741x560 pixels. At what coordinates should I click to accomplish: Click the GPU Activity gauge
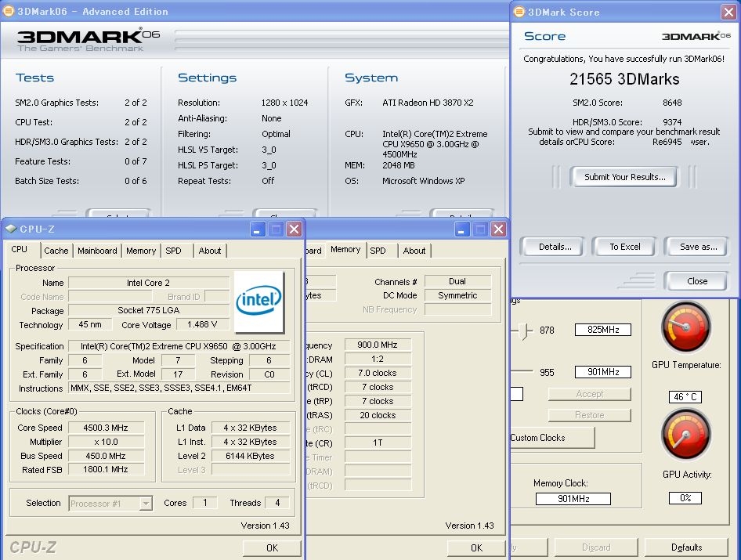click(x=686, y=435)
